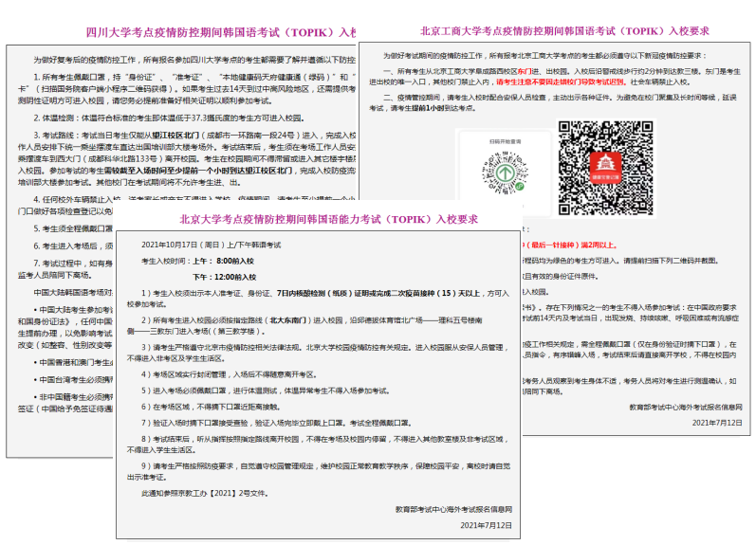Click Peking item 3) 请考生严格遵守北京市疫情防控
Viewport: 756px width, 545px height.
[x=318, y=353]
